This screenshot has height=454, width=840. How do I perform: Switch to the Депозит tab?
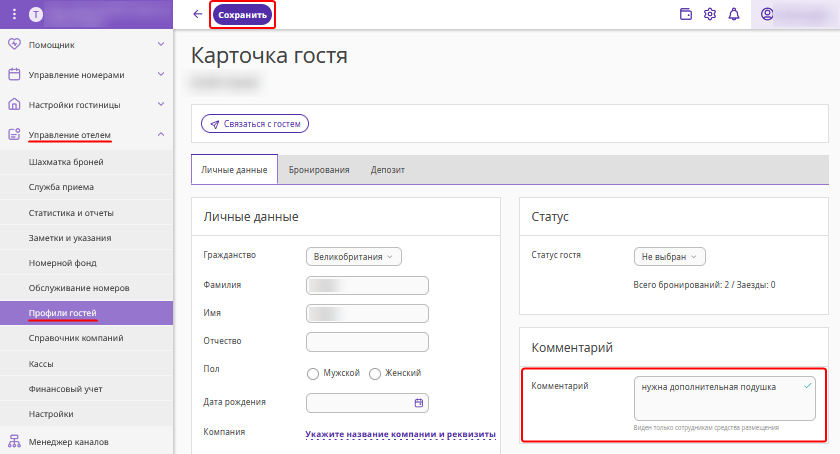click(x=387, y=170)
